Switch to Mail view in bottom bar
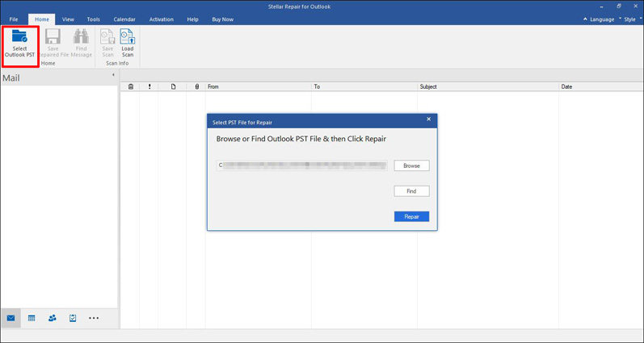 [11, 318]
